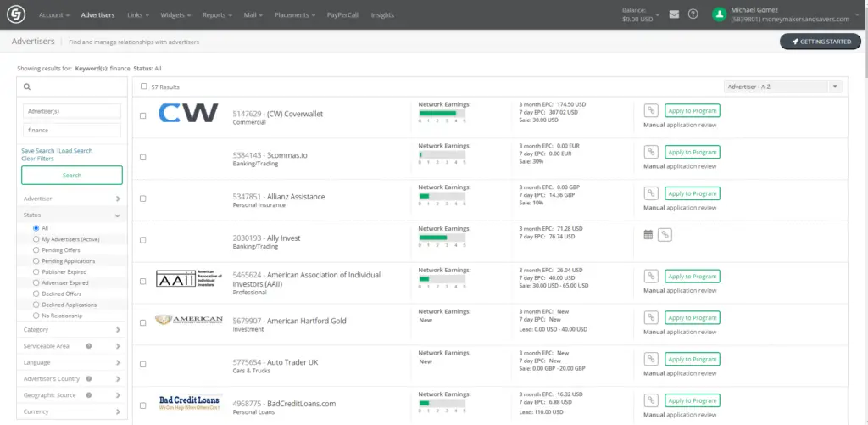Expand the Serviceable Area filter section

(72, 346)
